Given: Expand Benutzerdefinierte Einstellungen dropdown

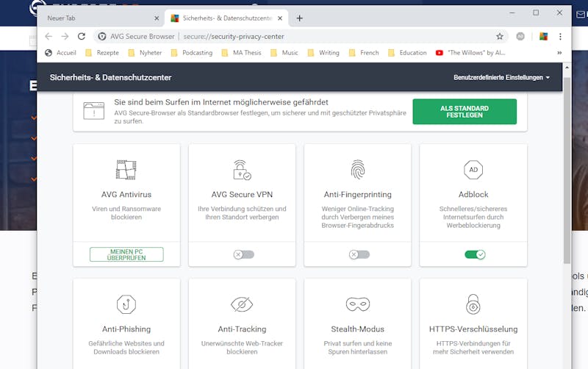Looking at the screenshot, I should coord(501,77).
